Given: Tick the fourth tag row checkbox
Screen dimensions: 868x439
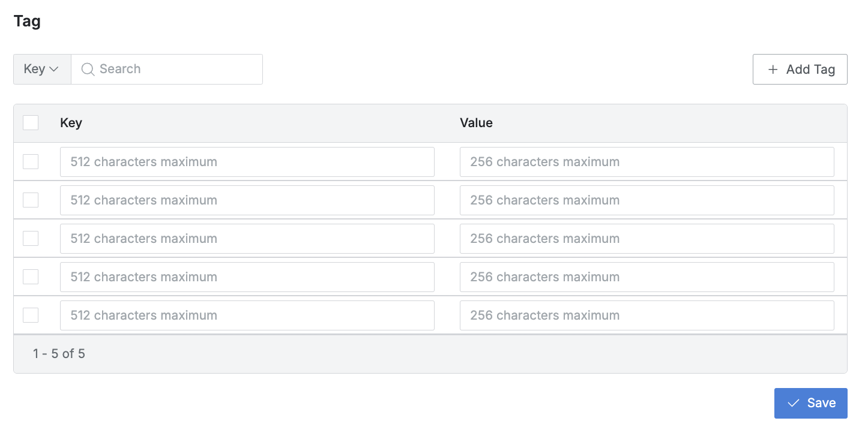Looking at the screenshot, I should tap(31, 277).
